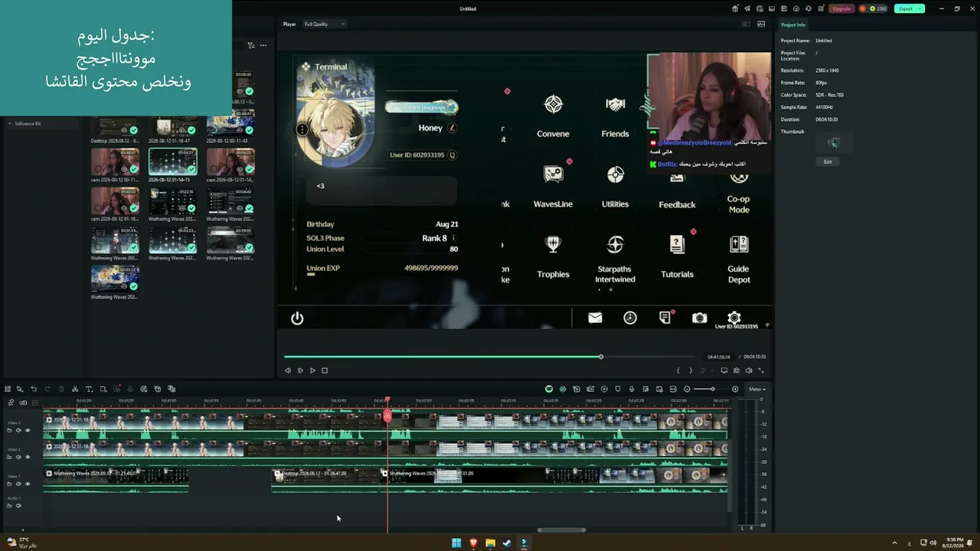Click the playhead marker on timeline ruler
This screenshot has width=980, height=551.
387,399
